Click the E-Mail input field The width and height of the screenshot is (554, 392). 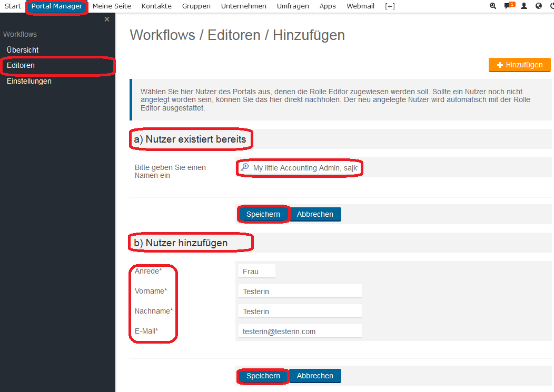point(300,331)
